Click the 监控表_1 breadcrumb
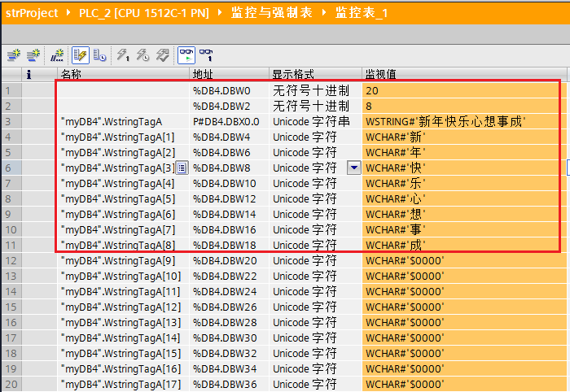This screenshot has height=392, width=570. 362,13
